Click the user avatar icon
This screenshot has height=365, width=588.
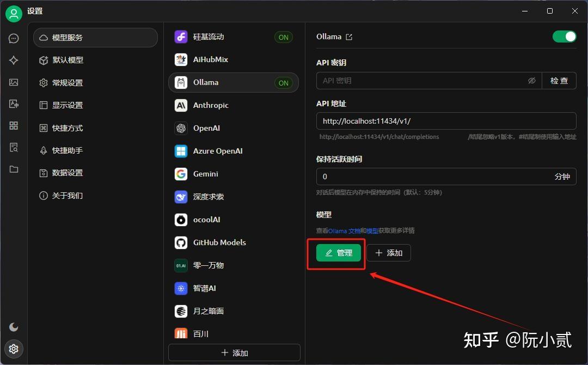(x=14, y=14)
